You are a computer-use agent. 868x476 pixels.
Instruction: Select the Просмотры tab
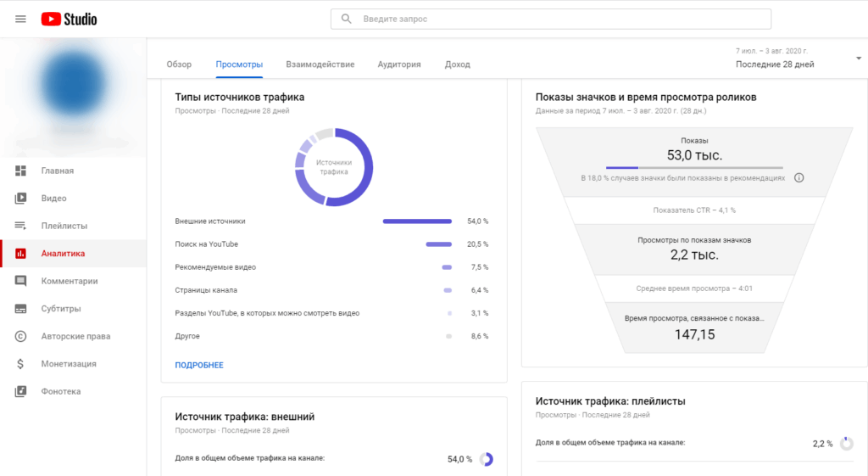tap(239, 64)
